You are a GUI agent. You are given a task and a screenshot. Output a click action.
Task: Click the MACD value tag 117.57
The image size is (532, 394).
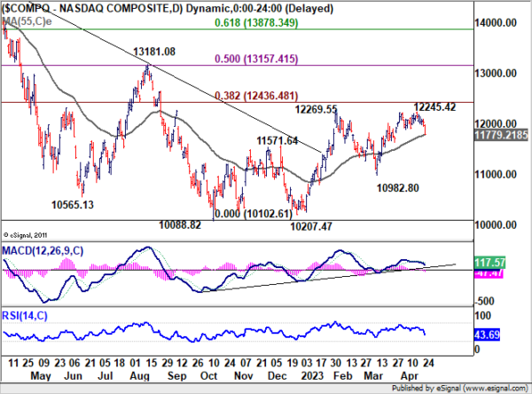pyautogui.click(x=489, y=263)
